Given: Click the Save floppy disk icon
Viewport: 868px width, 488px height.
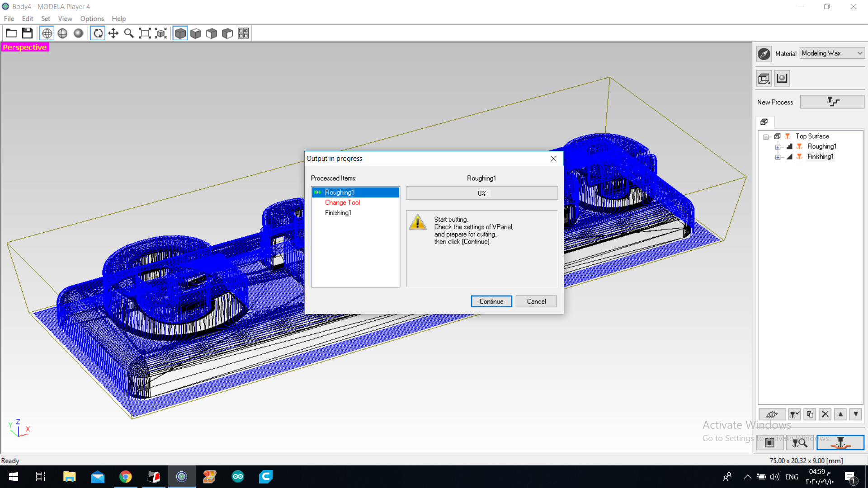Looking at the screenshot, I should pyautogui.click(x=27, y=33).
